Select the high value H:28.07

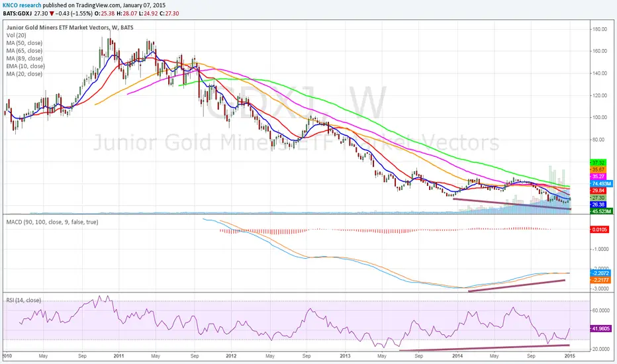(126, 13)
